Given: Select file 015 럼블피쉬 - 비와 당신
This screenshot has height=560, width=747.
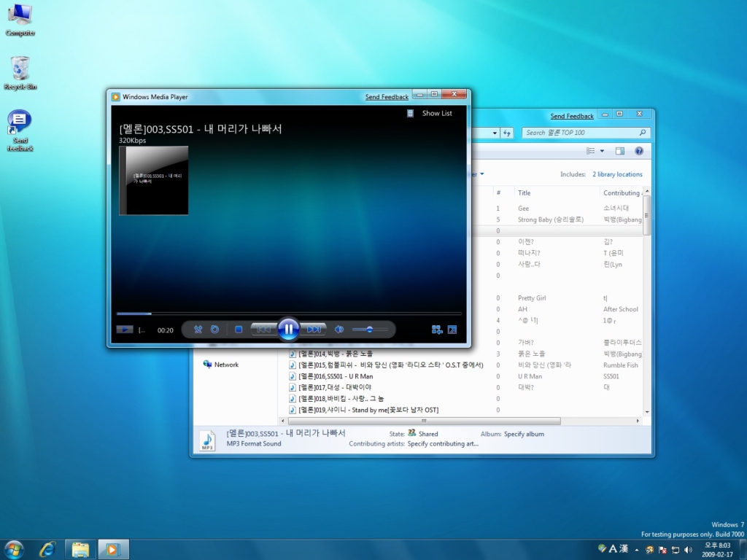Looking at the screenshot, I should (x=391, y=365).
